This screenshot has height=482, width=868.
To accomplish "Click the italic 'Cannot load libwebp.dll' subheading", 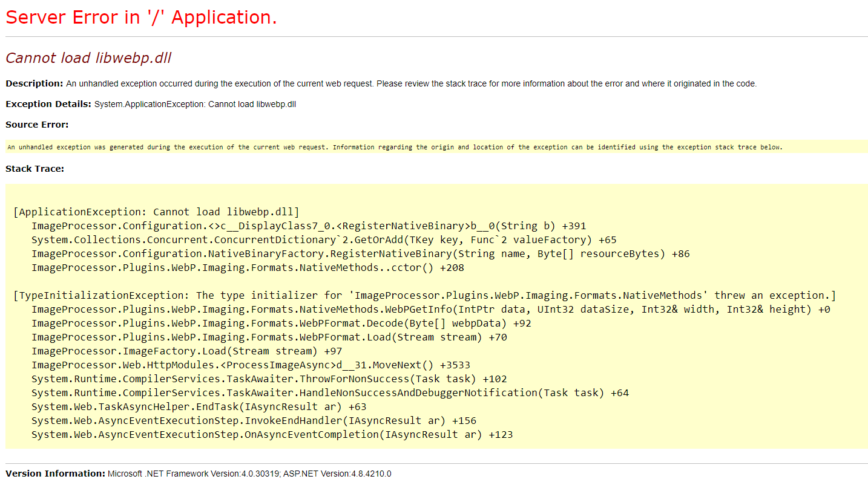I will 88,58.
